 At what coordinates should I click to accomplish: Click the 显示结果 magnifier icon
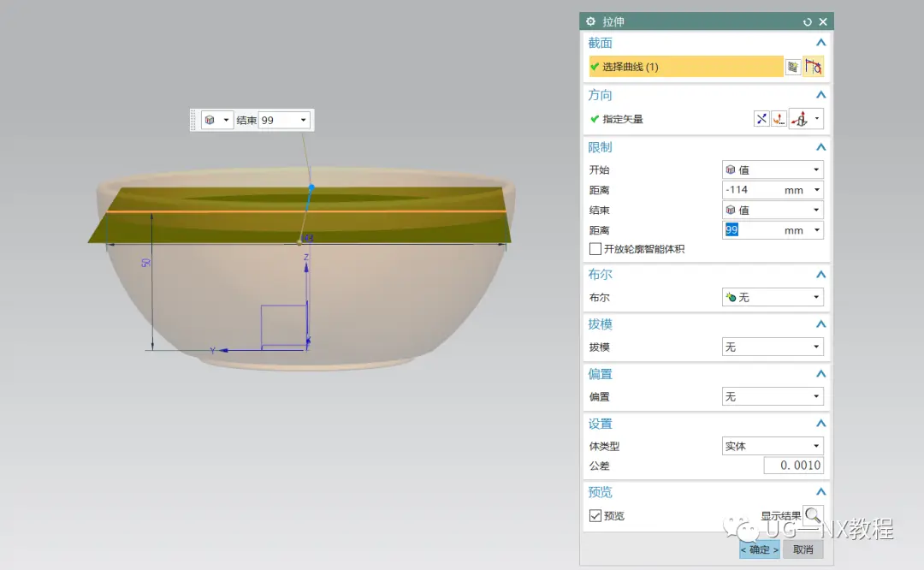814,515
